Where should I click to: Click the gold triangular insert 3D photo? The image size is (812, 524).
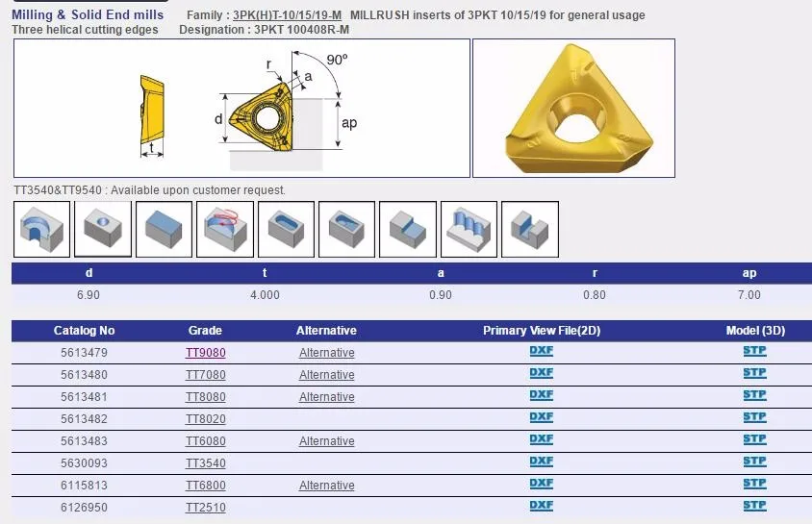tap(573, 108)
